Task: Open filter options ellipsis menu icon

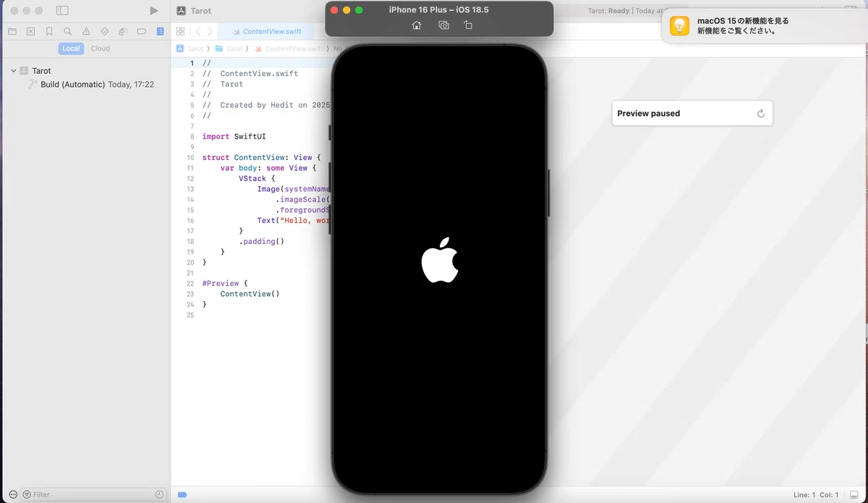Action: (x=12, y=494)
